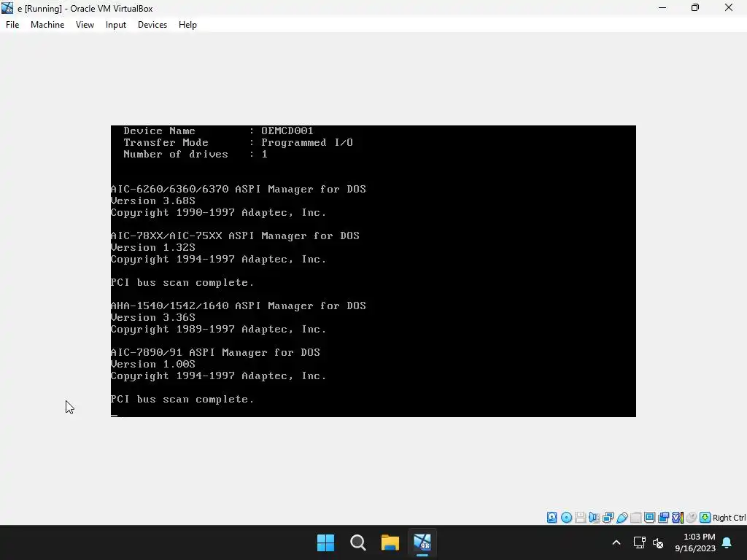747x560 pixels.
Task: Show hidden system tray icons
Action: [x=616, y=542]
